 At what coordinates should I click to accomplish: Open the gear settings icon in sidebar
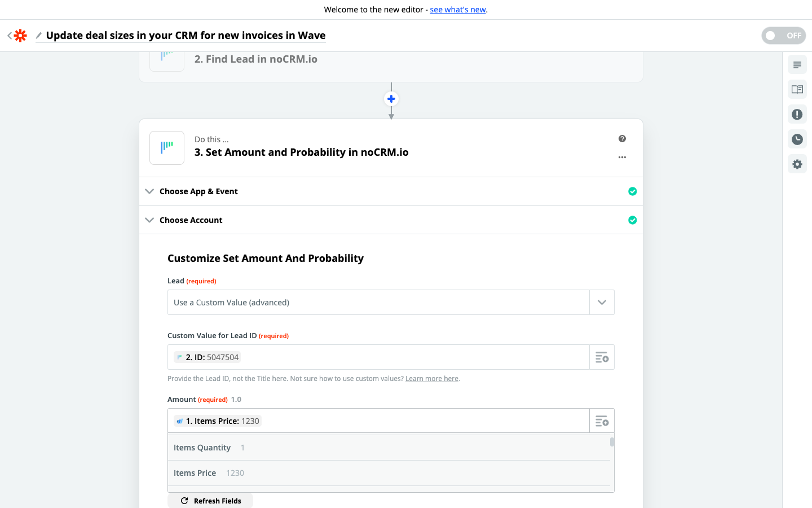tap(797, 164)
